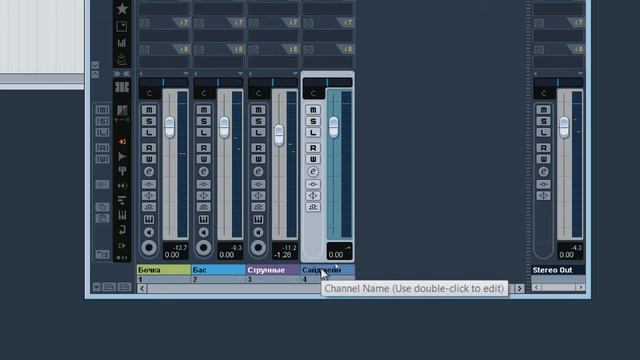
Task: Open edit channel settings for Струнные
Action: tap(258, 172)
